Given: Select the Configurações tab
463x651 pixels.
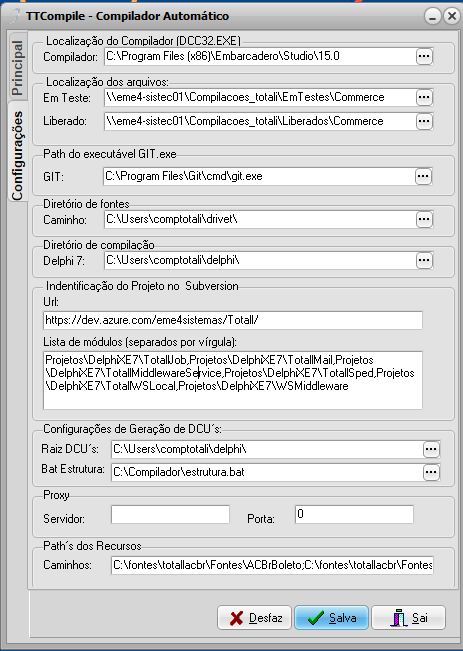Looking at the screenshot, I should (x=17, y=152).
